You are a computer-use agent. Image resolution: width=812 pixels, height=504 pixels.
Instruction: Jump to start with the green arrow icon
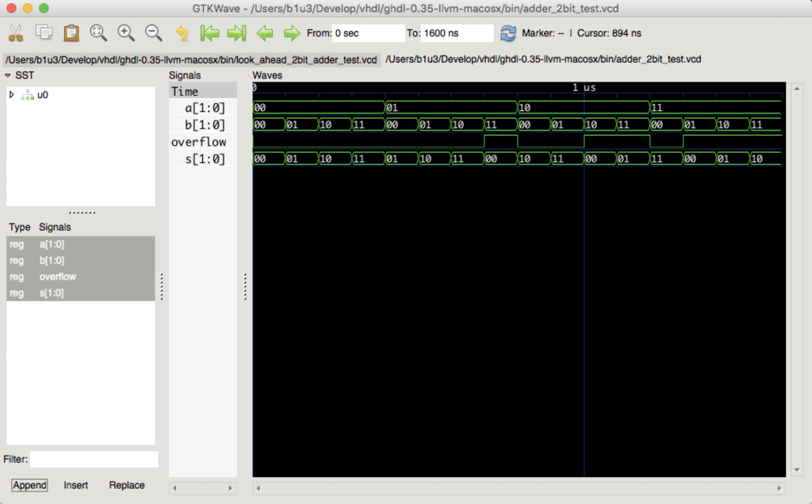(x=209, y=33)
